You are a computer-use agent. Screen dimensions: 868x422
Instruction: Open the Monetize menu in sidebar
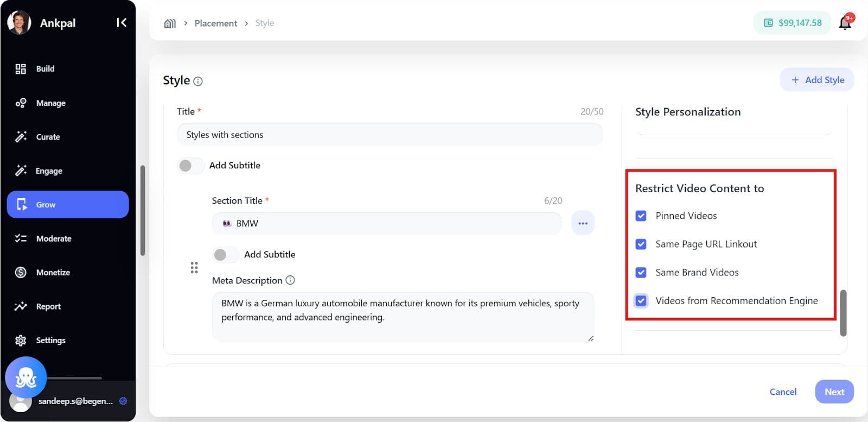point(53,273)
